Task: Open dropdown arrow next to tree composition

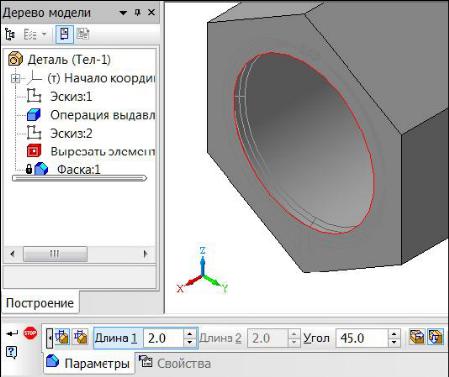Action: coord(44,34)
